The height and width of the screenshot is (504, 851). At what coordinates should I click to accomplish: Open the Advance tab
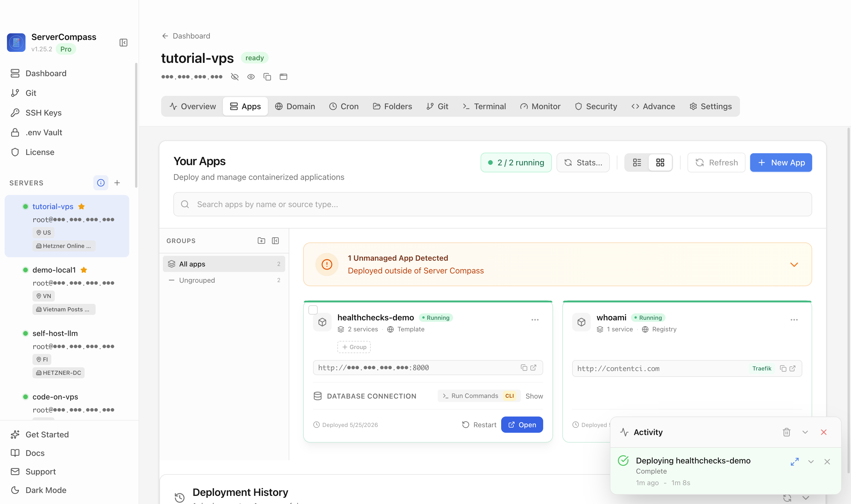(x=653, y=106)
